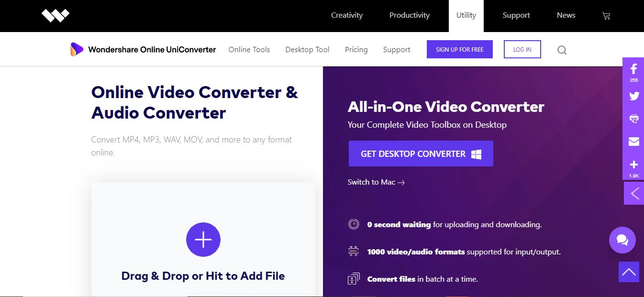Open Support in UniConverter nav bar

397,49
